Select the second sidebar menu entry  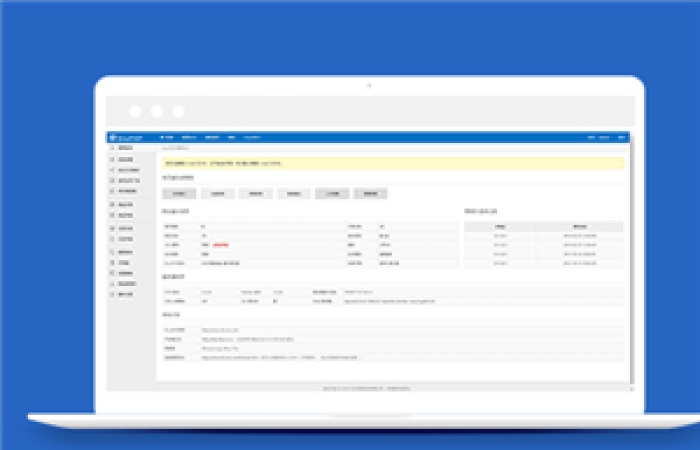click(122, 159)
